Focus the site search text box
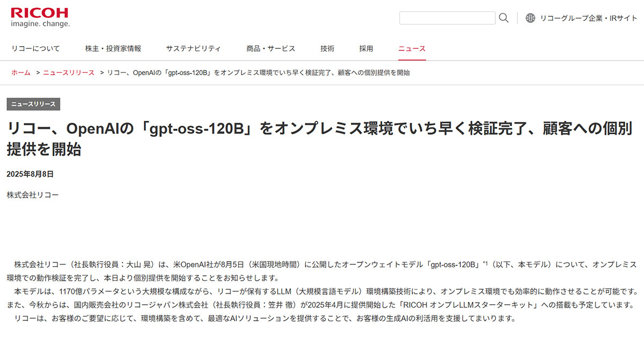Image resolution: width=644 pixels, height=337 pixels. 447,18
